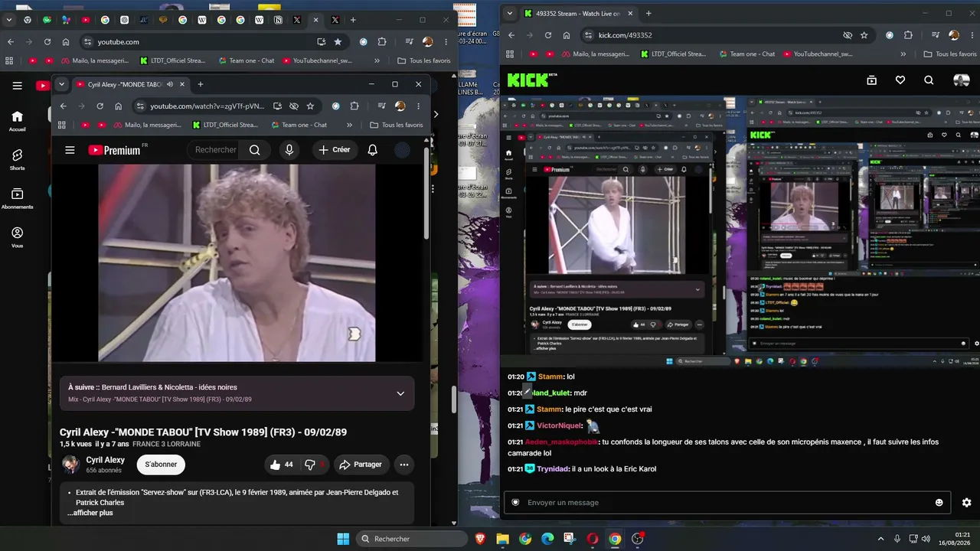
Task: Launch Opera from the taskbar
Action: tap(592, 539)
